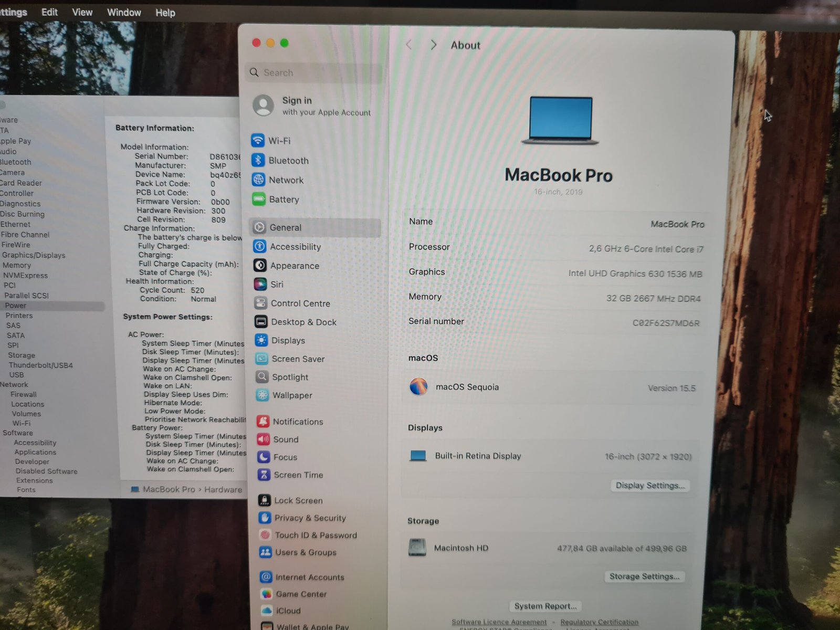Screen dimensions: 840x630
Task: Open the Screen Time hourglass icon
Action: 264,475
